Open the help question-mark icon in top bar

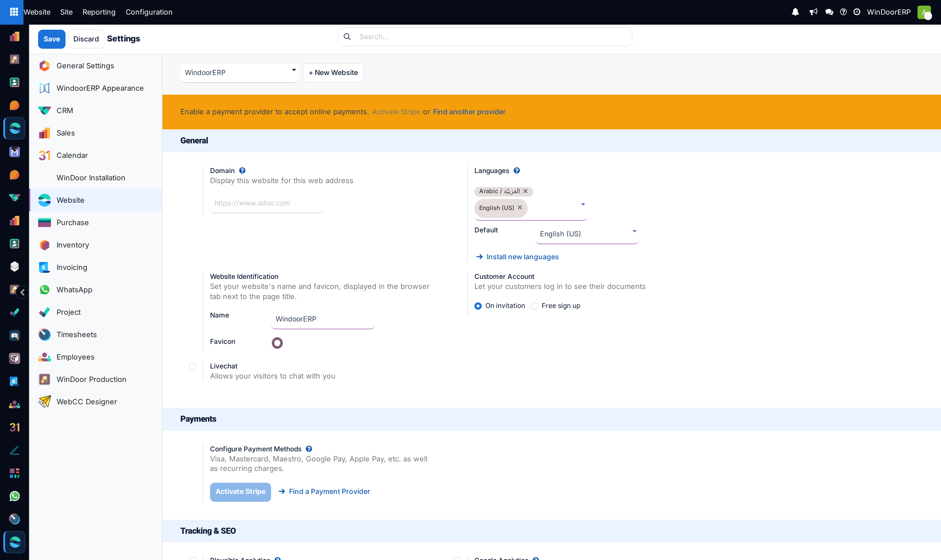click(x=843, y=12)
